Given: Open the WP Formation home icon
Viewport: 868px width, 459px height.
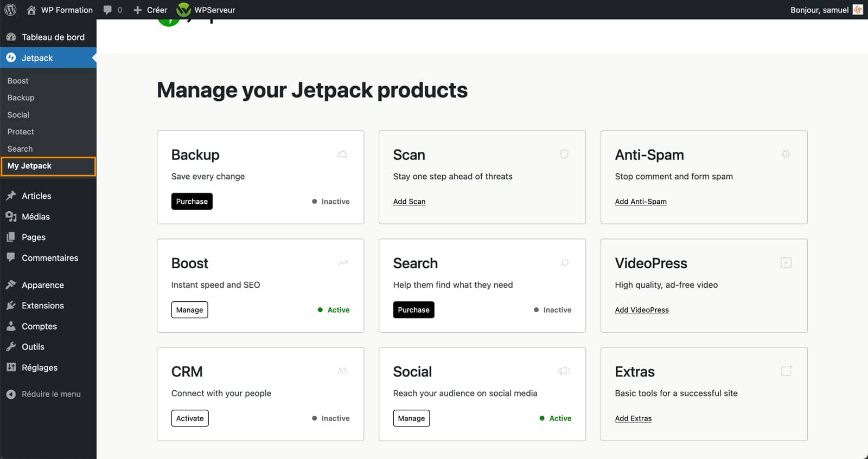Looking at the screenshot, I should click(x=31, y=10).
